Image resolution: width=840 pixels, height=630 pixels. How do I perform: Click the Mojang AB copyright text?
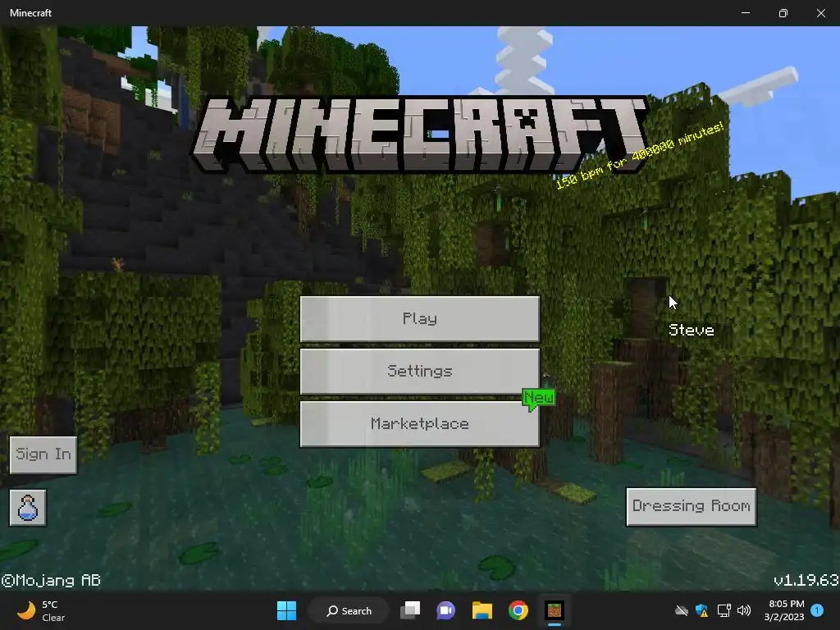click(x=51, y=580)
